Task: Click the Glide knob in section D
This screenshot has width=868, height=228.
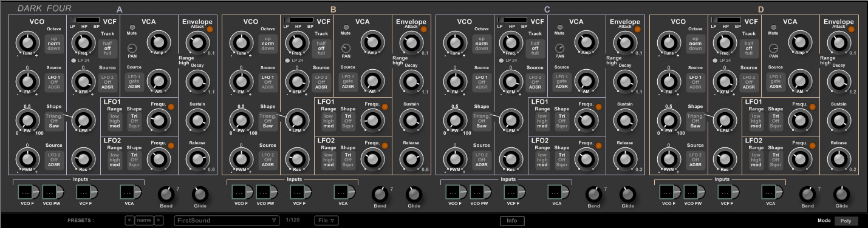Action: tap(841, 194)
